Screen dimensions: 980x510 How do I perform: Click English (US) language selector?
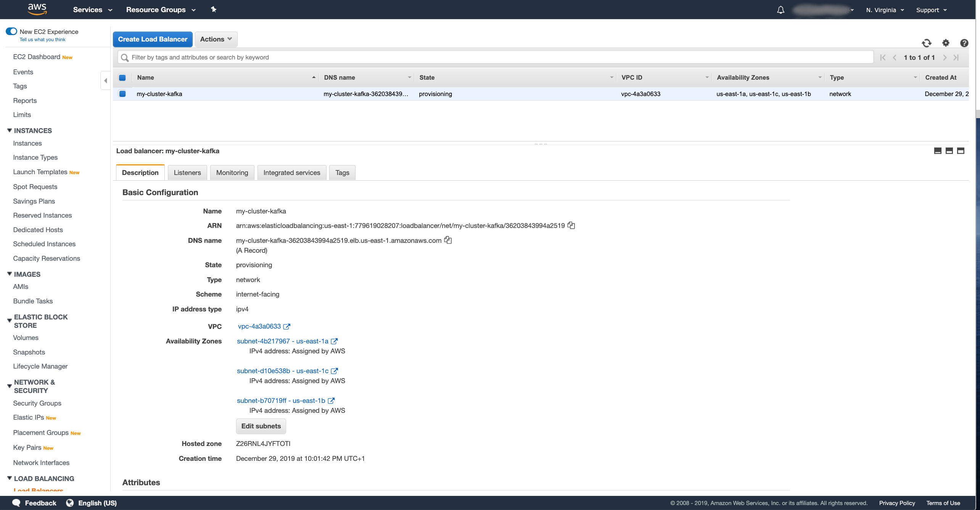pos(98,503)
